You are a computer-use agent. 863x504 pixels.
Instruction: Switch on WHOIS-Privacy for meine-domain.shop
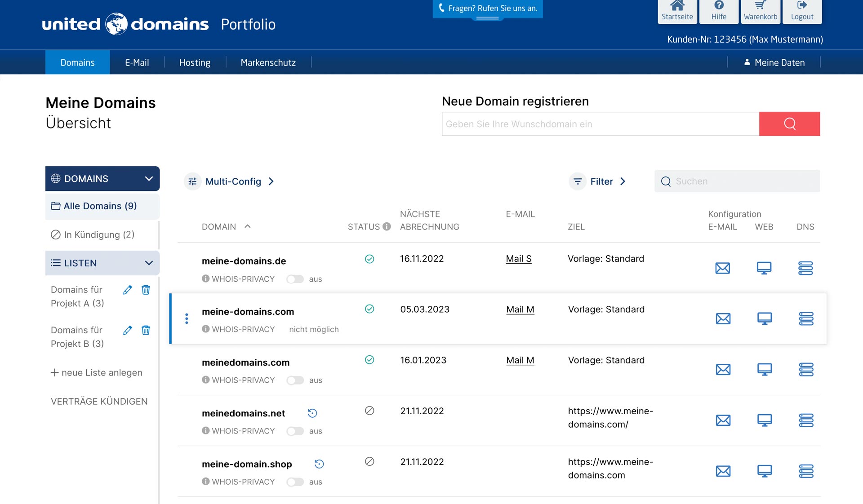coord(295,482)
